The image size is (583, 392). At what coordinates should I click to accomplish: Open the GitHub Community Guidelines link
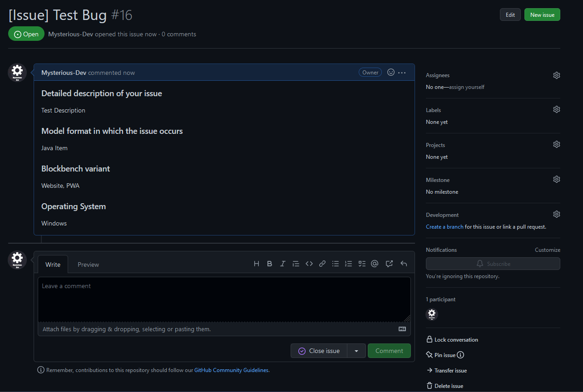232,370
